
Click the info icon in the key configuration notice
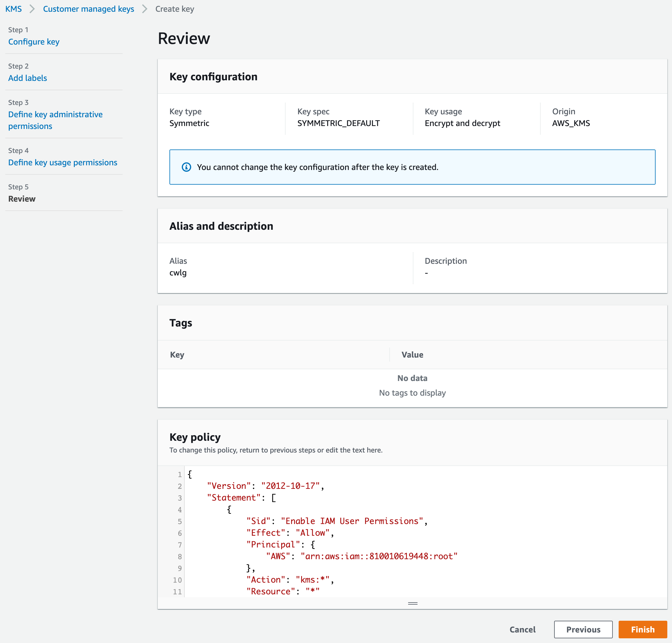tap(186, 167)
